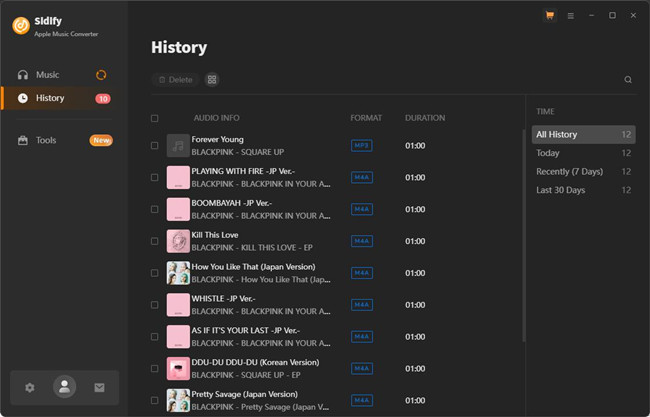Image resolution: width=650 pixels, height=417 pixels.
Task: Check the DDU-DU DDU-DU row checkbox
Action: (155, 369)
